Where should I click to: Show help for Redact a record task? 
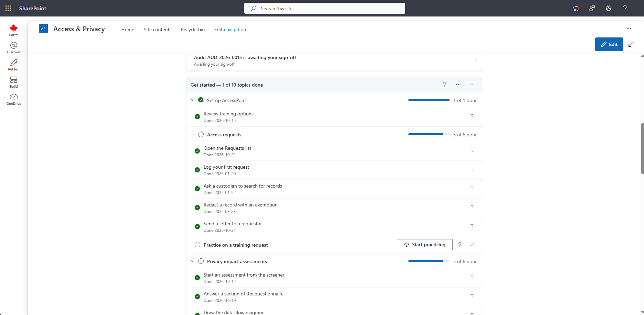tap(472, 208)
